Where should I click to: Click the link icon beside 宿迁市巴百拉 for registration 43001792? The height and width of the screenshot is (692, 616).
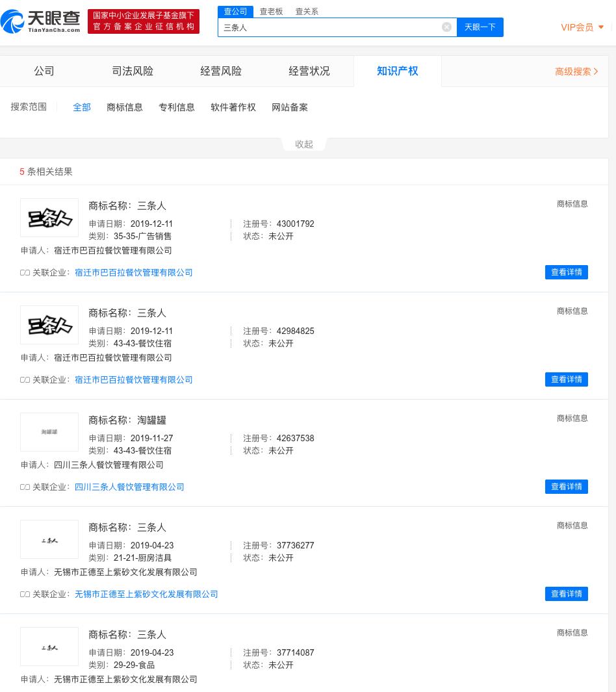tap(25, 273)
